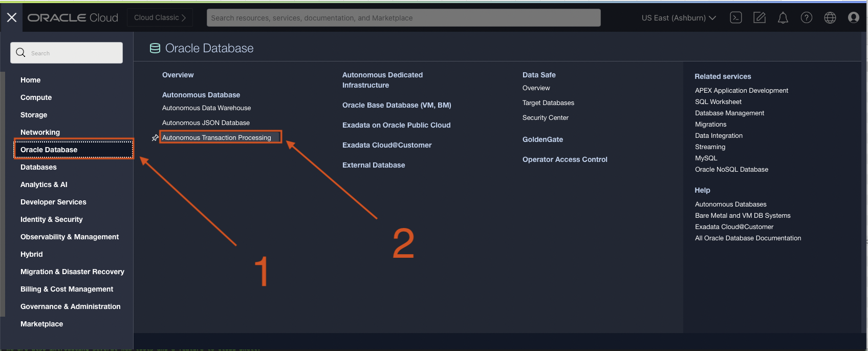Pin Autonomous Transaction Processing with pin icon

tap(155, 138)
